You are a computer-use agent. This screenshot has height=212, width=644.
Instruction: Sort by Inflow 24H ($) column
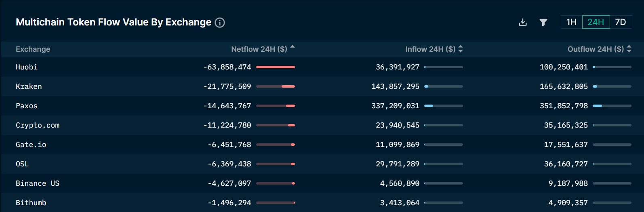click(x=434, y=49)
